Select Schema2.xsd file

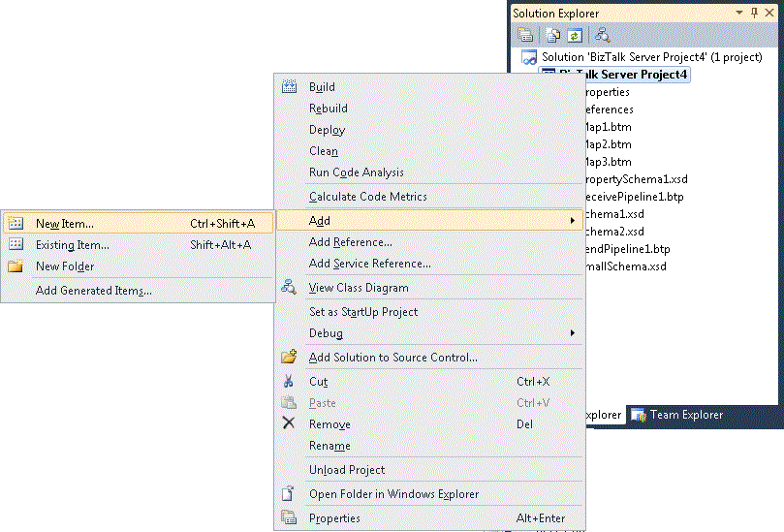tap(614, 232)
